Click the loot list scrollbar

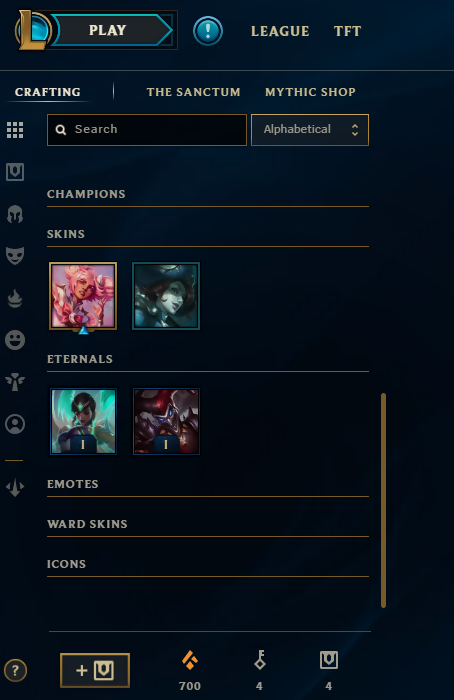[383, 500]
